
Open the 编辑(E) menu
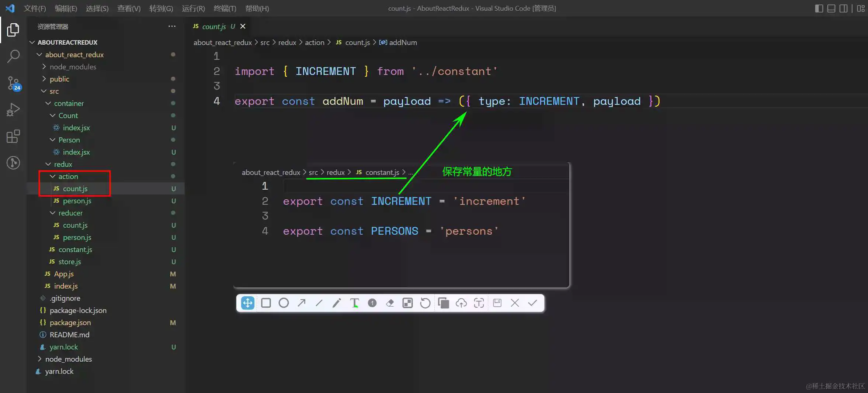pyautogui.click(x=66, y=8)
